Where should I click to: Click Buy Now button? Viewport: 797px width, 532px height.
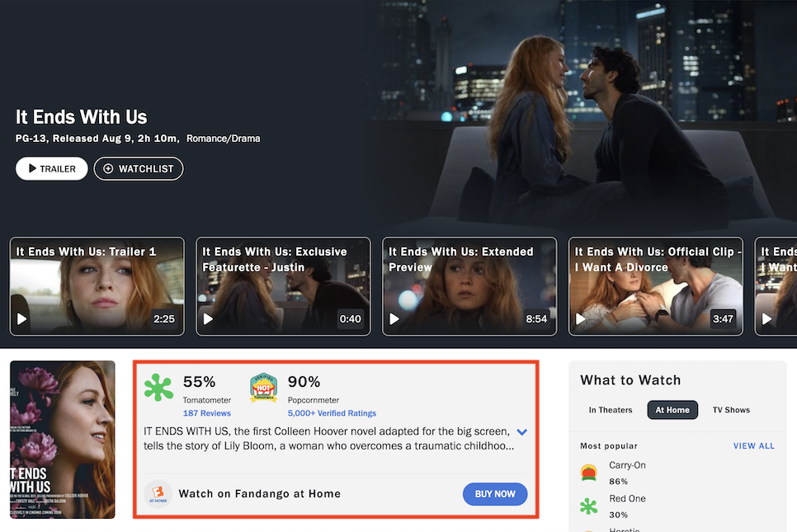pos(494,494)
